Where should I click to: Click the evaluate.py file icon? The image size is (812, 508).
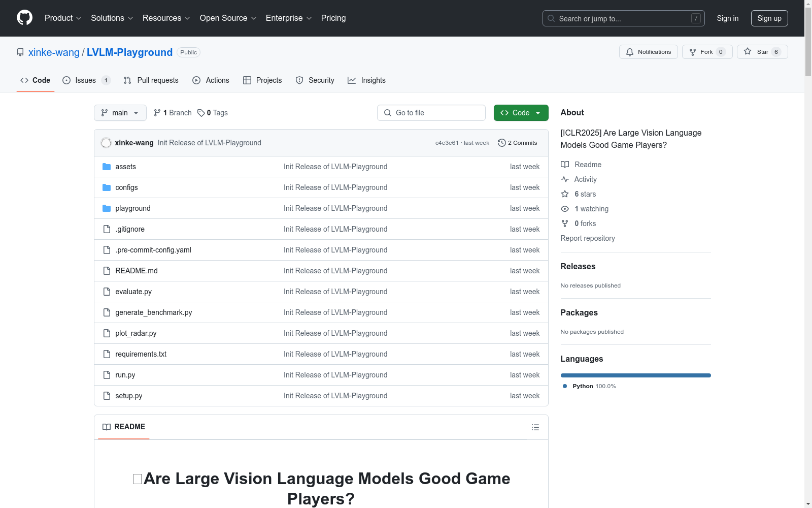107,292
